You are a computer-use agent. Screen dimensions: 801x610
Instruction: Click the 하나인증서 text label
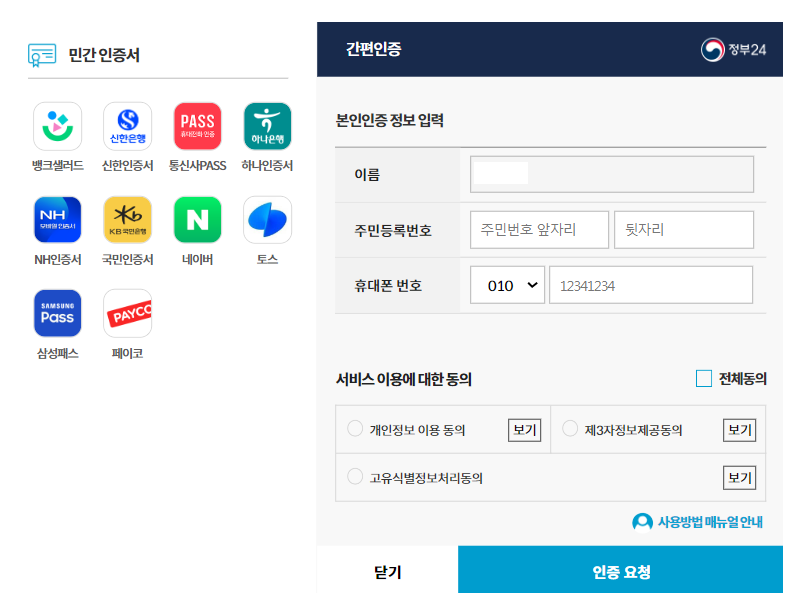tap(267, 166)
